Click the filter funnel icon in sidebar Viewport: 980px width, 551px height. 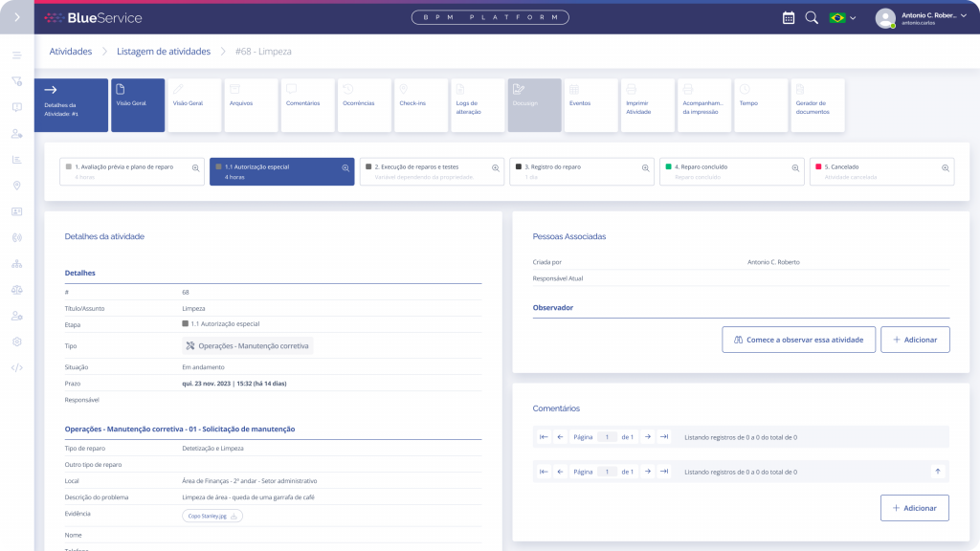17,81
